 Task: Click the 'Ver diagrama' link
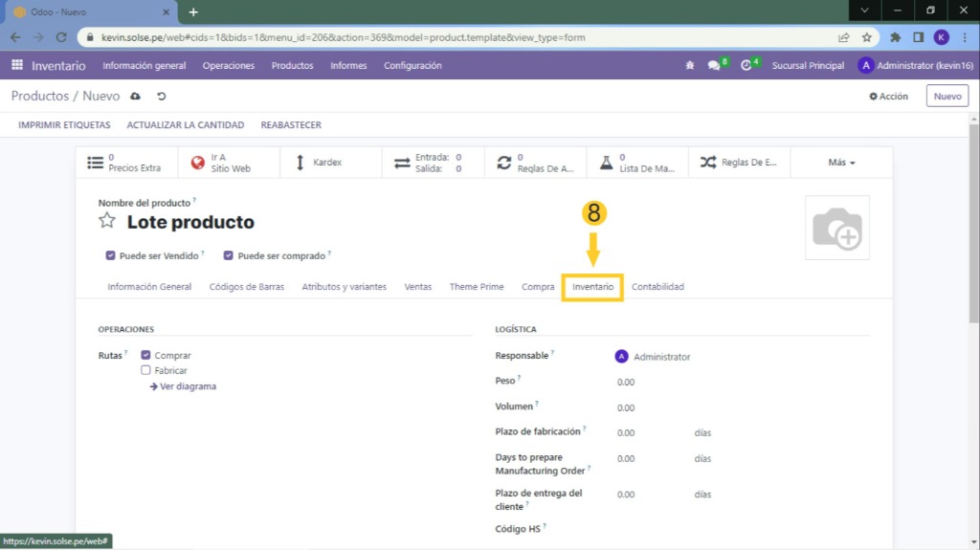pos(184,386)
